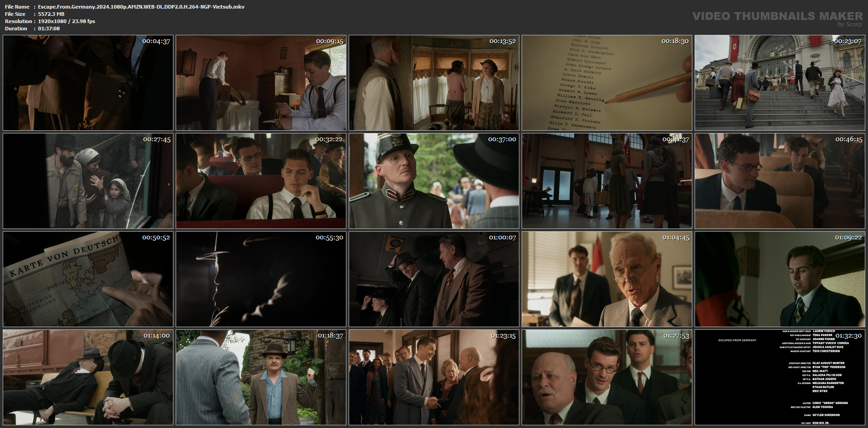
Task: Select the elderly man frame at 01:04:45
Action: tap(607, 279)
